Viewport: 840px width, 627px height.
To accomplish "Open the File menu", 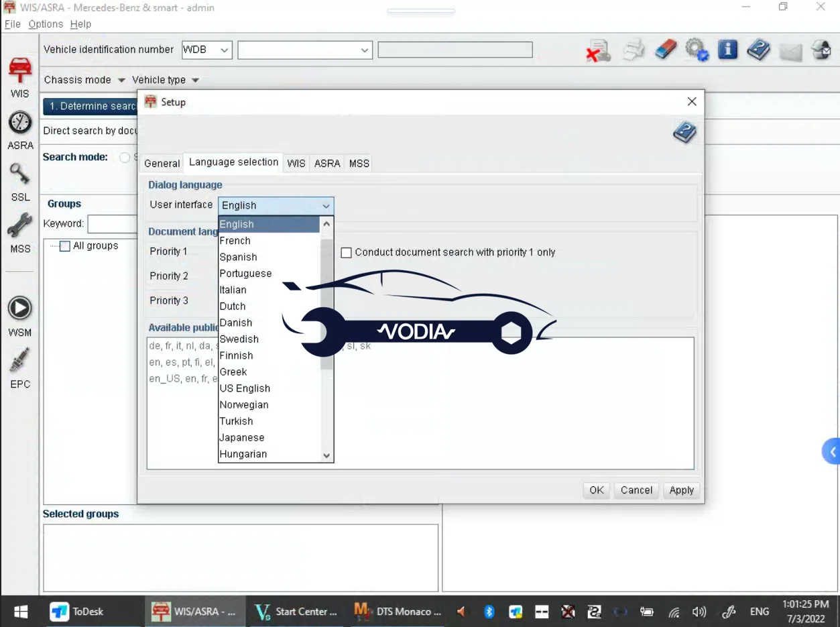I will pos(12,24).
